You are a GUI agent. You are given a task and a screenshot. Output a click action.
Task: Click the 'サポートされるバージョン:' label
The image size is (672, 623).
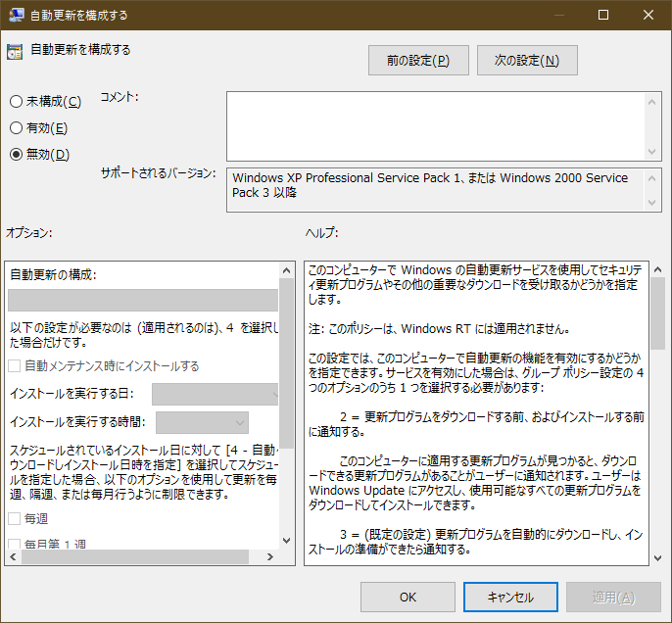click(158, 173)
